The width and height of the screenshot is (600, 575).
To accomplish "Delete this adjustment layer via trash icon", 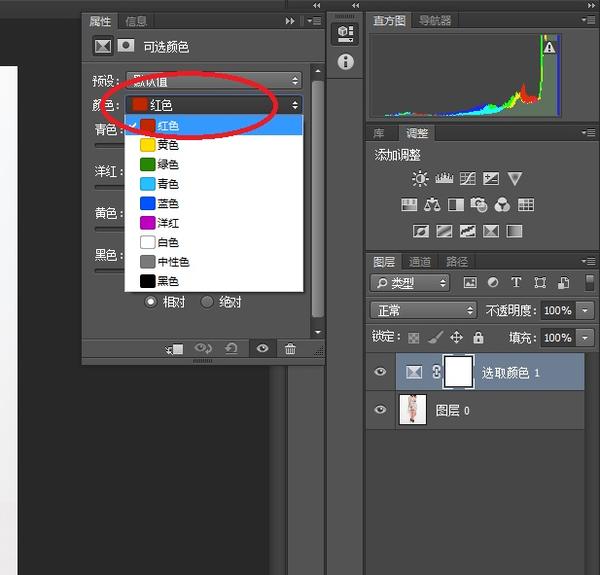I will 290,349.
